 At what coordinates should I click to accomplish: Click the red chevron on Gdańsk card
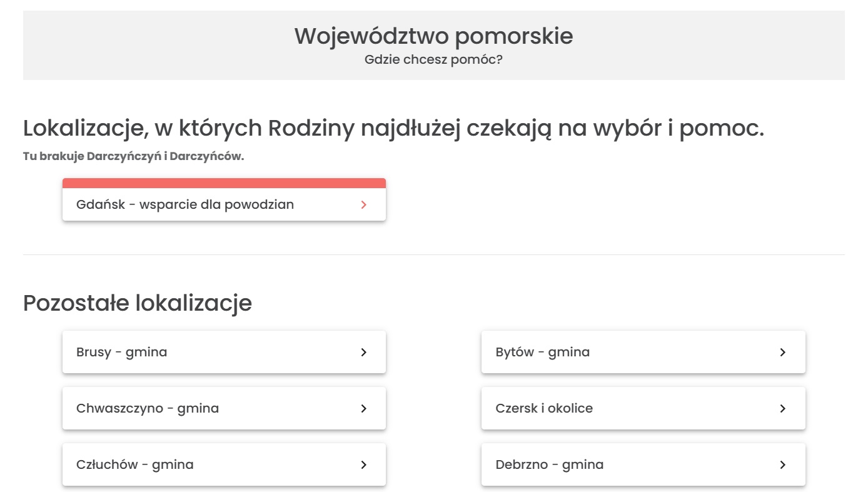(x=364, y=204)
